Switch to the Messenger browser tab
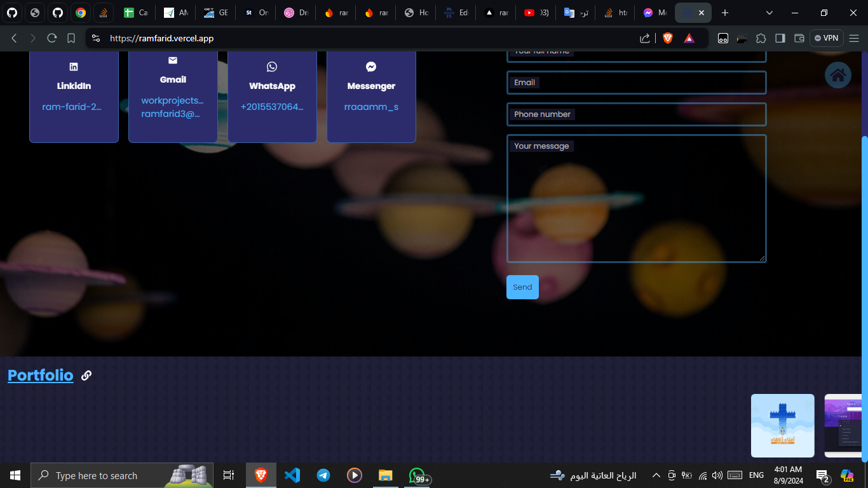The image size is (868, 488). (654, 13)
